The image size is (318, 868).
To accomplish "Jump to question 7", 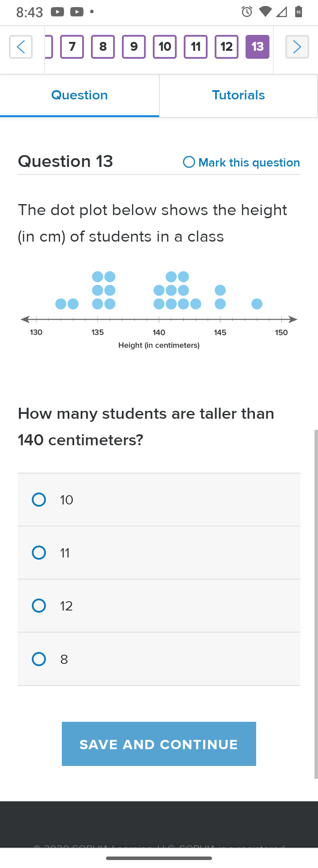I will (x=72, y=47).
